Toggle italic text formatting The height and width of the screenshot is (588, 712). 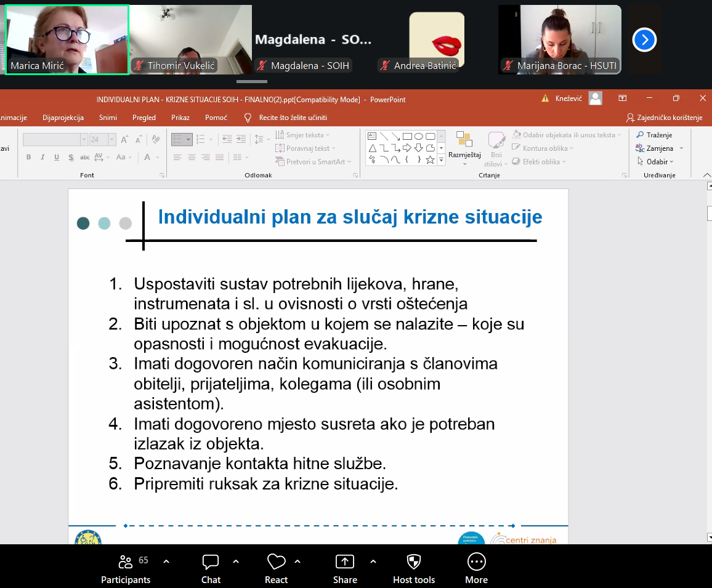pyautogui.click(x=42, y=158)
